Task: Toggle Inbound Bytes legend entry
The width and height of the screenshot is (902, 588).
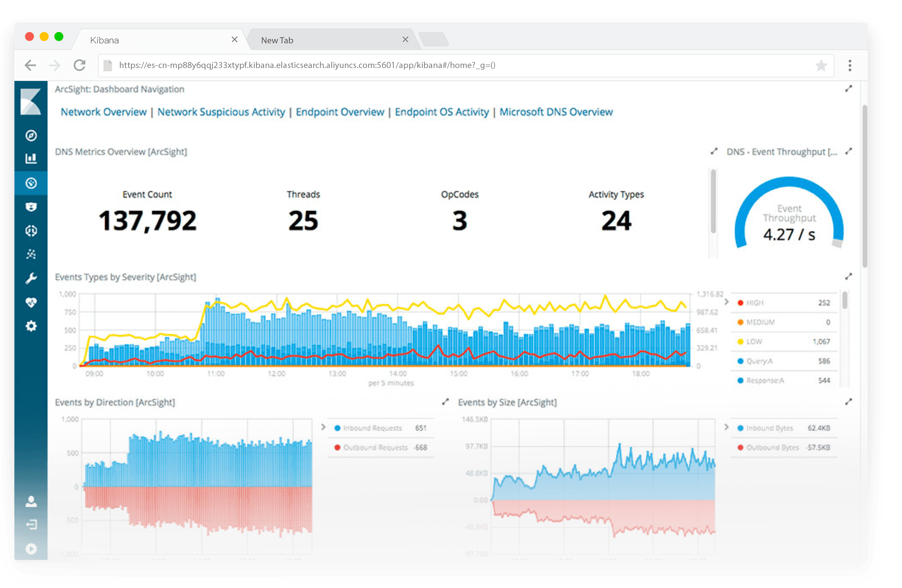Action: pos(784,428)
